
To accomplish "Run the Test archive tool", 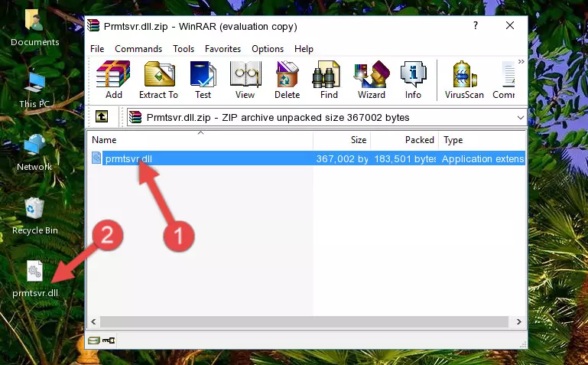I will pyautogui.click(x=203, y=80).
